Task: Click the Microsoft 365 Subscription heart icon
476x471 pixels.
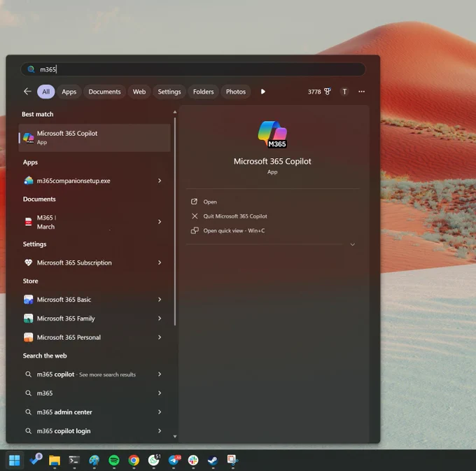Action: coord(29,262)
